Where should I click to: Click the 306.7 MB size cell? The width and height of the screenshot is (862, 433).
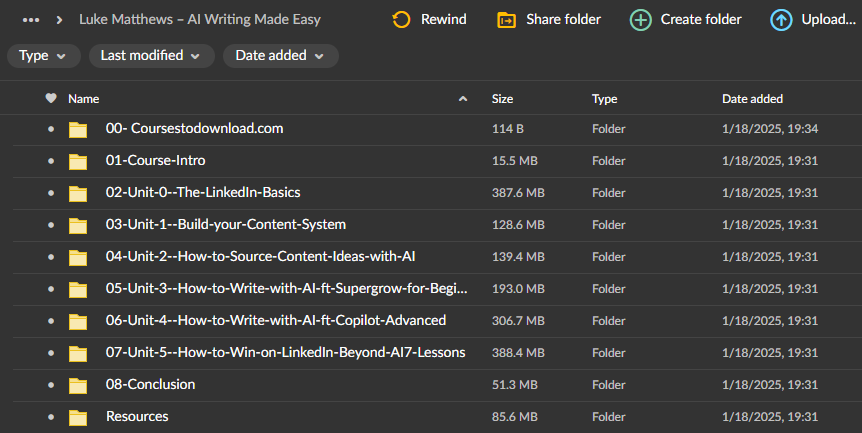pos(518,320)
